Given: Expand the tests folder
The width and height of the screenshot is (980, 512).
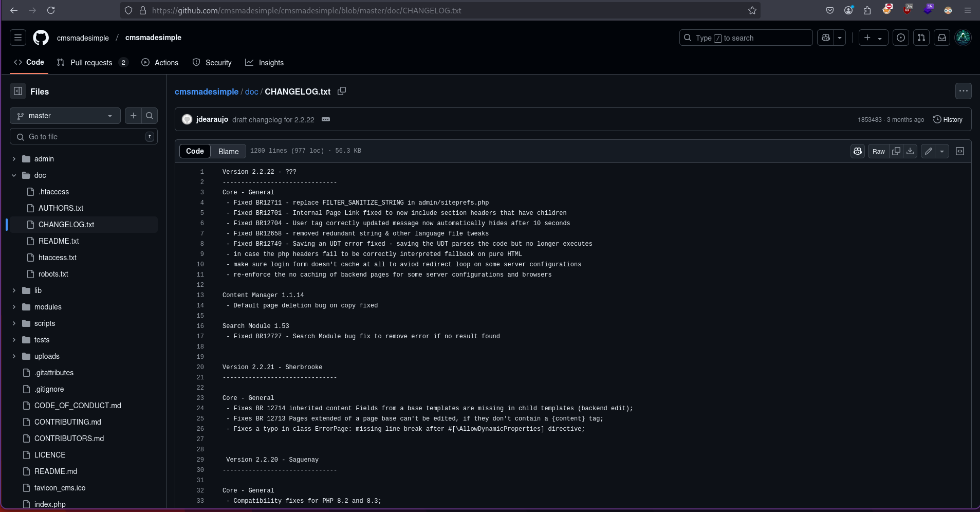Looking at the screenshot, I should tap(14, 340).
